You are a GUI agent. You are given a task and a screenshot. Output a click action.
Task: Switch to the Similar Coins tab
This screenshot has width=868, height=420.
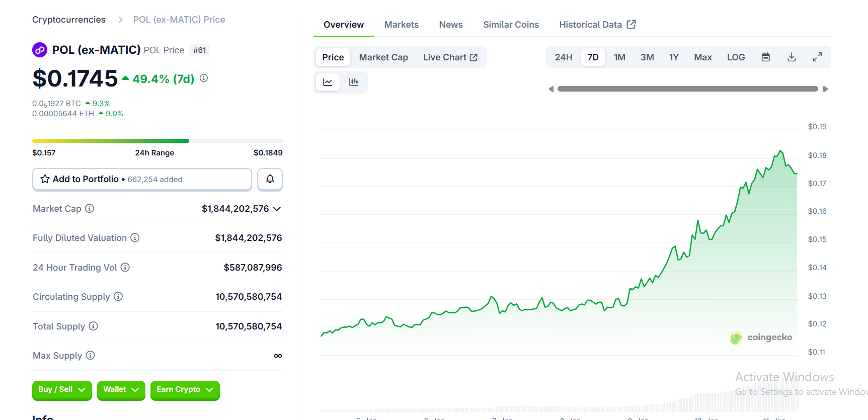pos(511,25)
